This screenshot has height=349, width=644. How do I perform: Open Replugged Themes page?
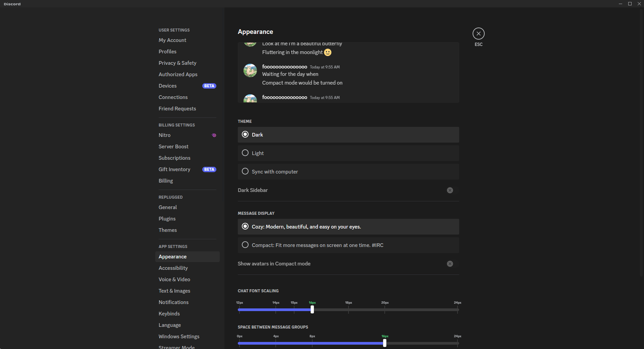[x=187, y=230]
